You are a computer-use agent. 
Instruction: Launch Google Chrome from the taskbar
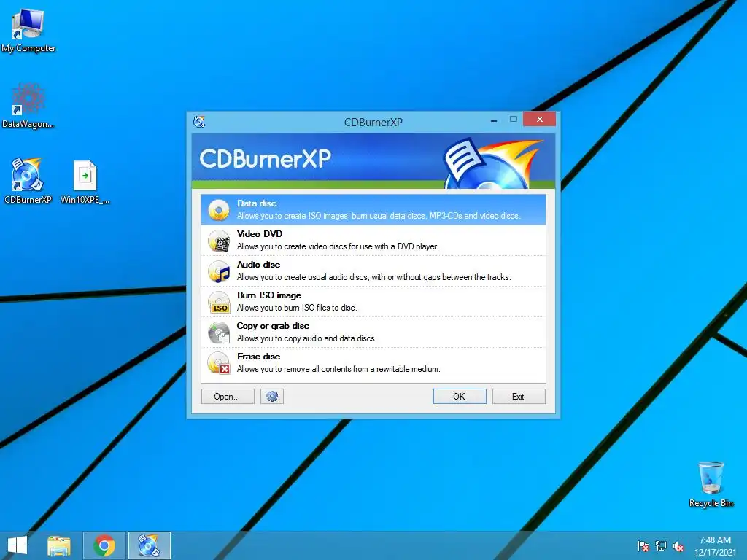click(104, 545)
